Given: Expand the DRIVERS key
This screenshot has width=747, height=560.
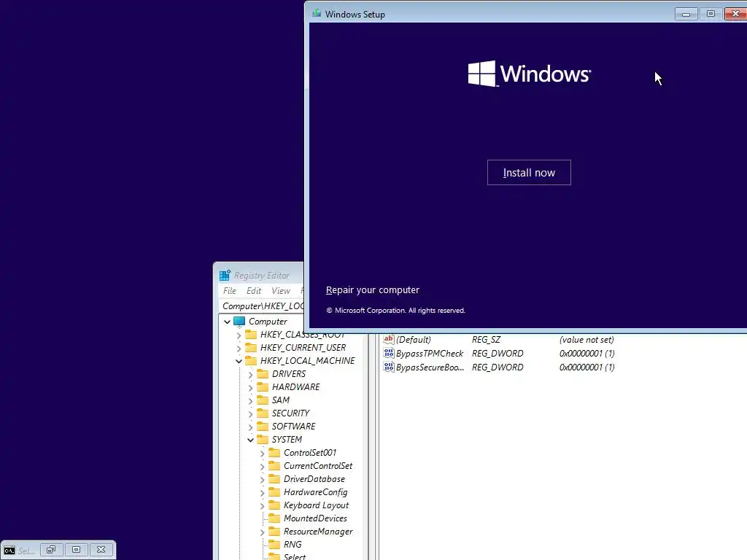Looking at the screenshot, I should (251, 375).
